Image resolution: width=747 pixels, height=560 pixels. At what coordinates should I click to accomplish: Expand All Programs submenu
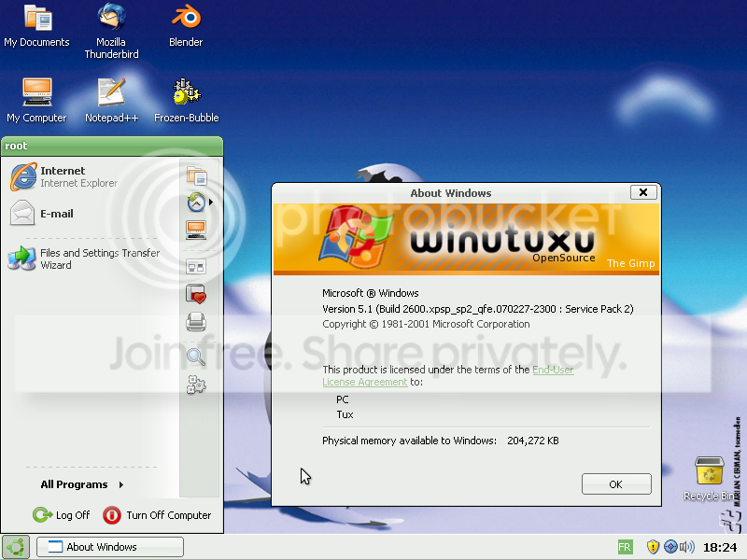point(82,484)
